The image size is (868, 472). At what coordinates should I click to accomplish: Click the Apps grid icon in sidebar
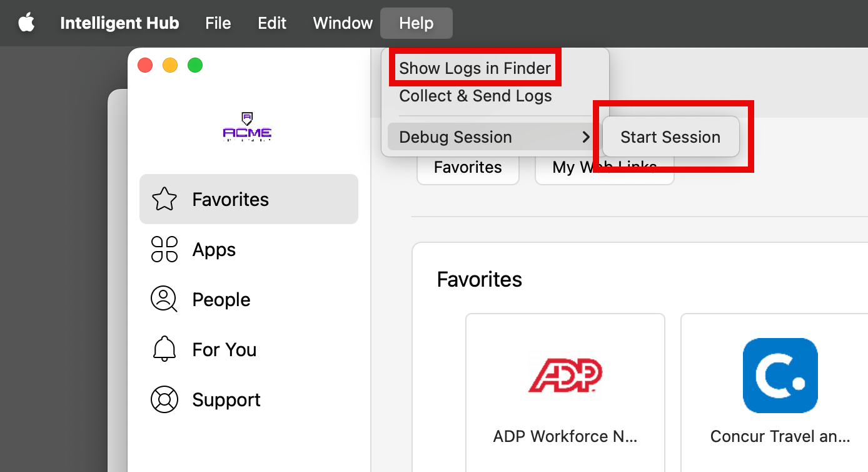point(164,249)
